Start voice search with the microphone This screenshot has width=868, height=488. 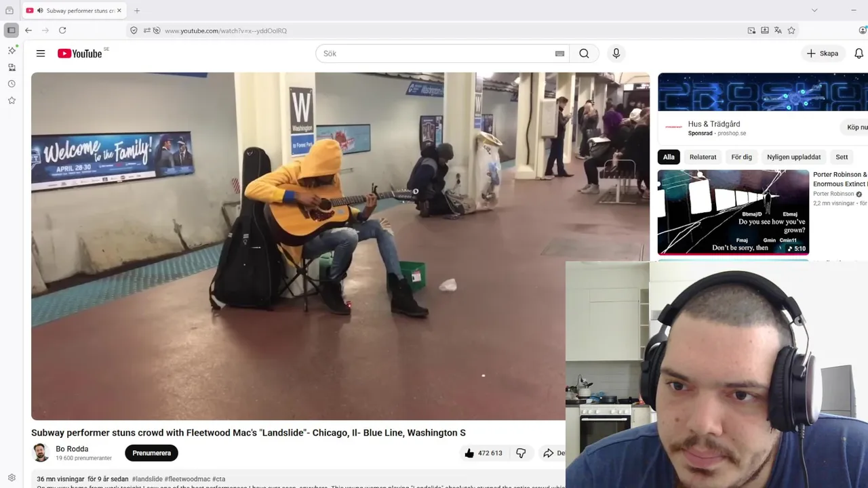tap(616, 54)
